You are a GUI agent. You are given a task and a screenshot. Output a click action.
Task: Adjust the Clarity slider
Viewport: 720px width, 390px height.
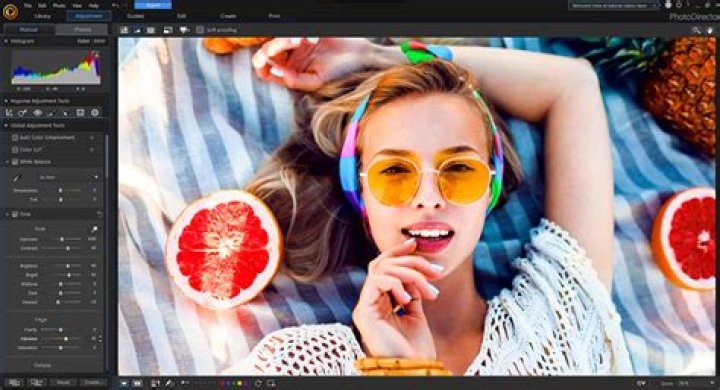click(61, 330)
